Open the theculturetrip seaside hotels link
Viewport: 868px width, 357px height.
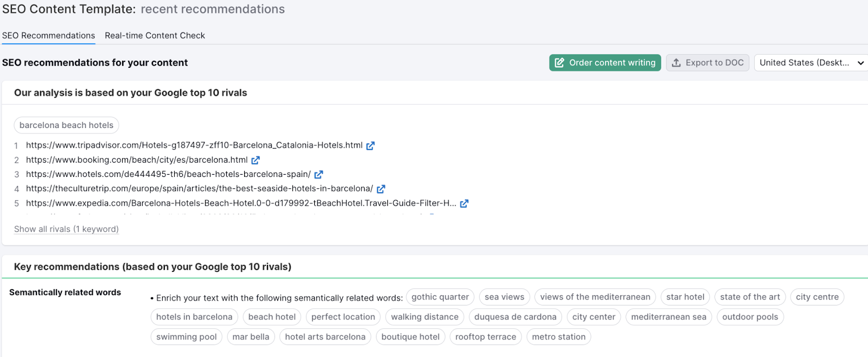(x=199, y=189)
